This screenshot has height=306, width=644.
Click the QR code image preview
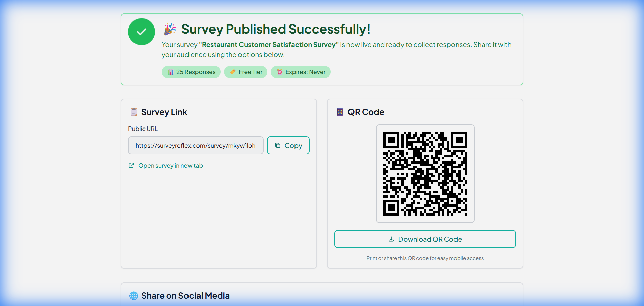pos(425,174)
